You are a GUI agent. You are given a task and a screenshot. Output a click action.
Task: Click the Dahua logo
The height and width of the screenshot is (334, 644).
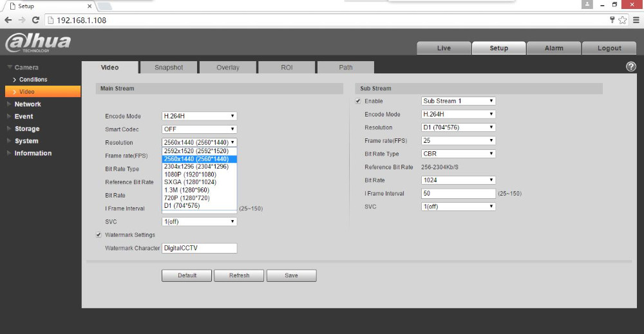(x=39, y=43)
